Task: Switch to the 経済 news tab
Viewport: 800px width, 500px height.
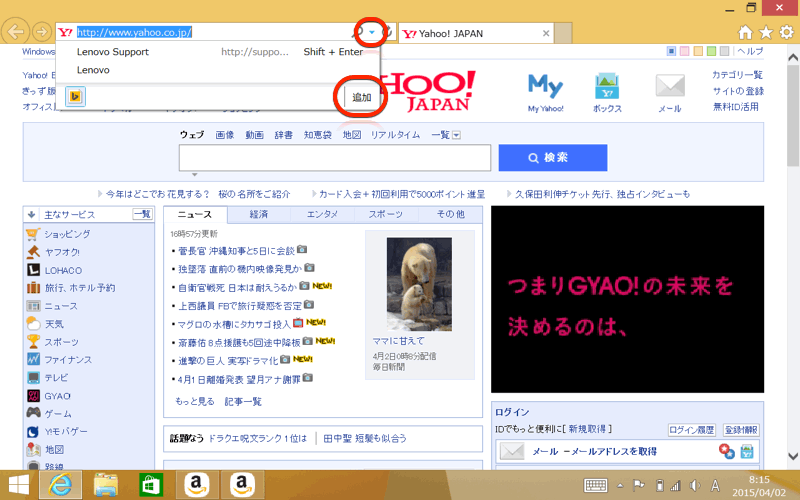Action: [x=258, y=215]
